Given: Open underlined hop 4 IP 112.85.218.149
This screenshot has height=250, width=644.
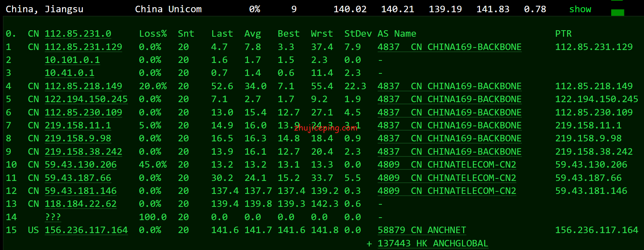Looking at the screenshot, I should pos(83,86).
